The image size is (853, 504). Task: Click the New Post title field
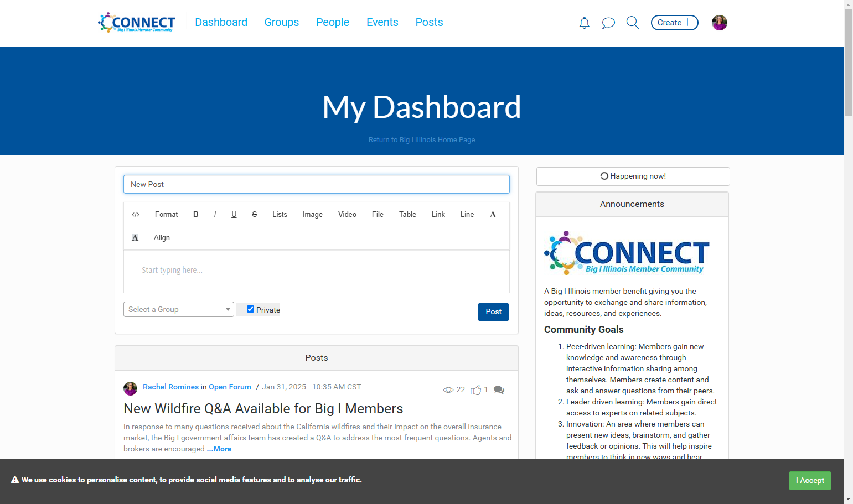(317, 184)
